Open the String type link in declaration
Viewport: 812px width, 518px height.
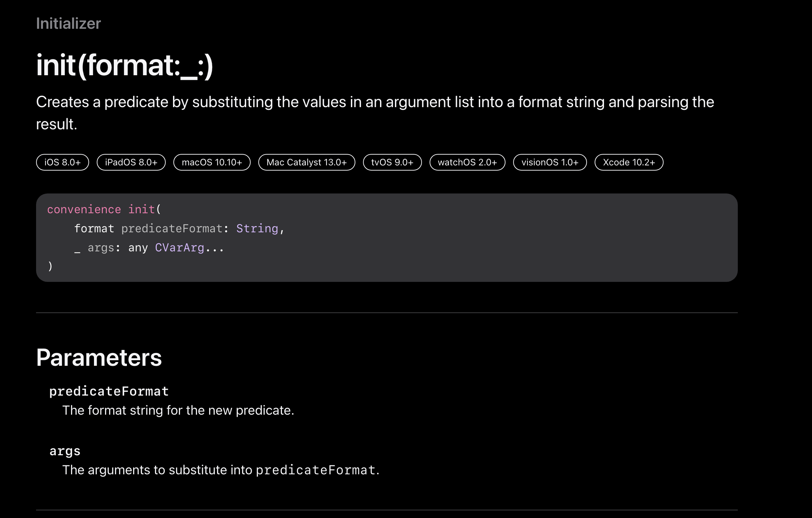(x=257, y=228)
